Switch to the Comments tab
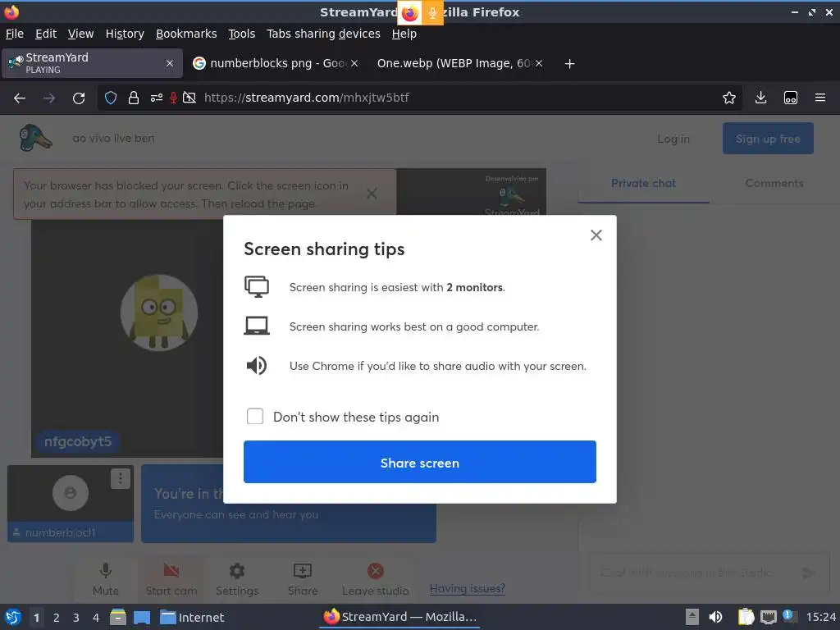 click(x=774, y=183)
